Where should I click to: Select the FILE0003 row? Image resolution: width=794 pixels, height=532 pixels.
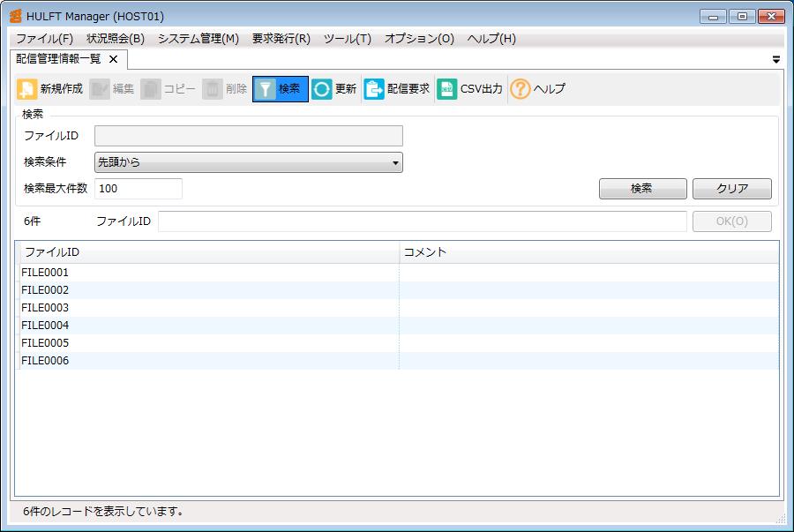point(45,308)
